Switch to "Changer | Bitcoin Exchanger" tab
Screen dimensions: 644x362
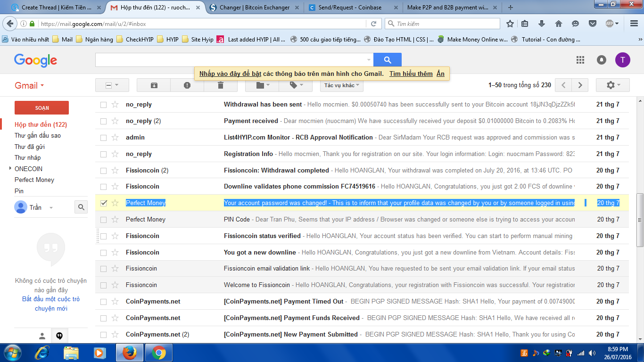(x=254, y=8)
